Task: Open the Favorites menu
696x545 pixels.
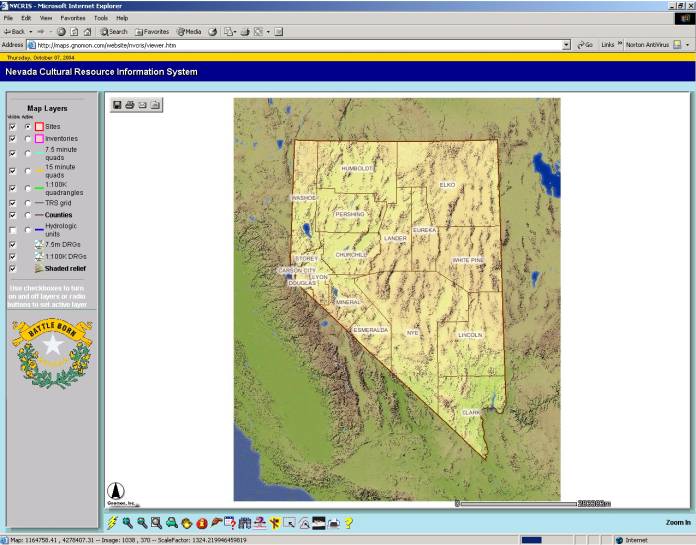Action: coord(72,18)
